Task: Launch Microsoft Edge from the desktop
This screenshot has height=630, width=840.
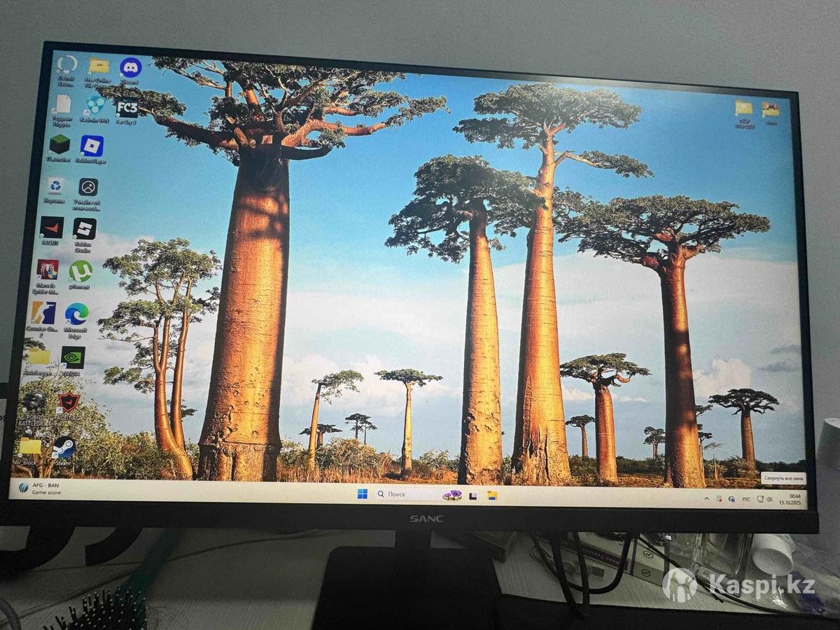Action: [x=76, y=314]
